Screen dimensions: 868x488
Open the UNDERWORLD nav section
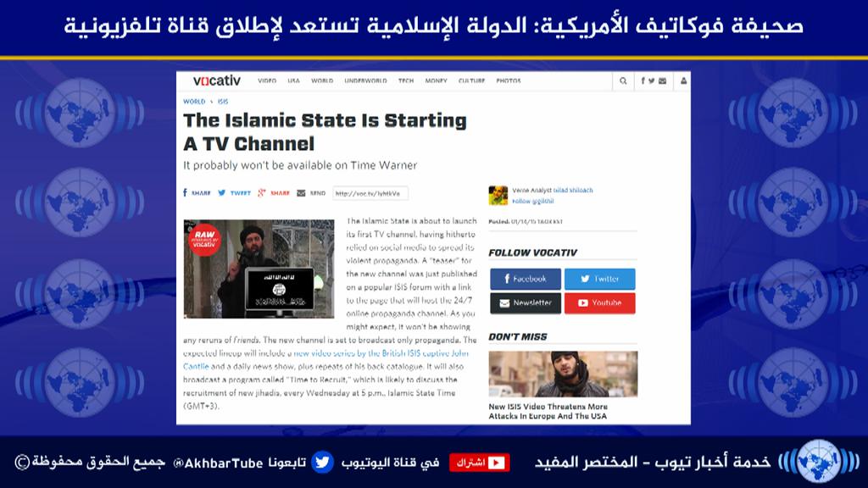tap(365, 80)
